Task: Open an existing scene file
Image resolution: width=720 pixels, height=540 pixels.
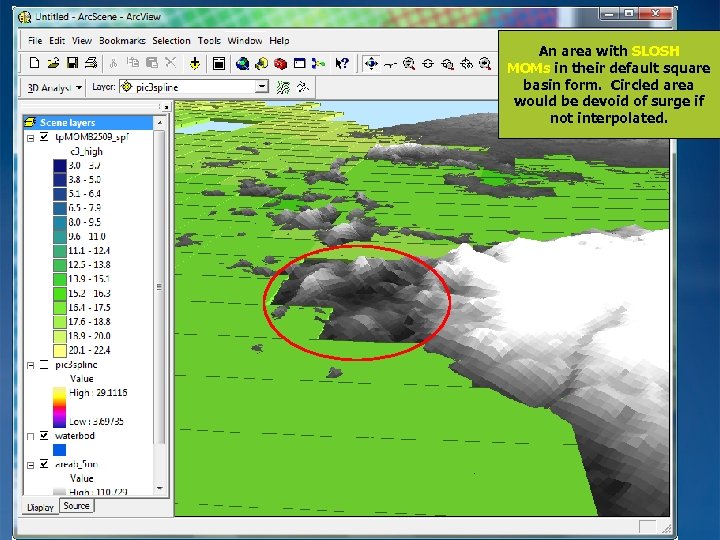Action: (x=53, y=63)
